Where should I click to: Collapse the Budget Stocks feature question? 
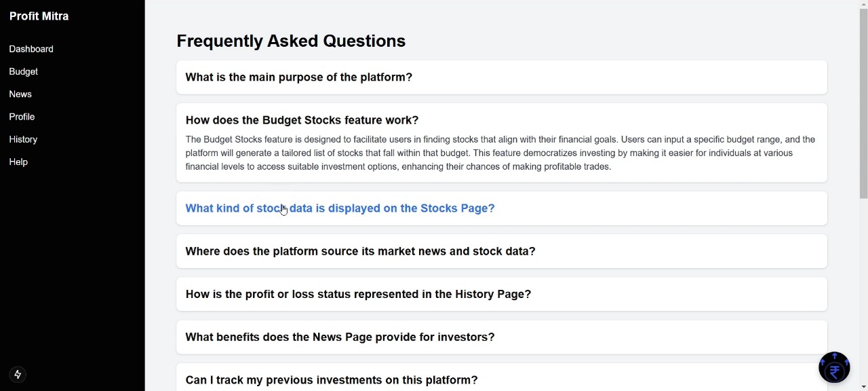point(302,120)
